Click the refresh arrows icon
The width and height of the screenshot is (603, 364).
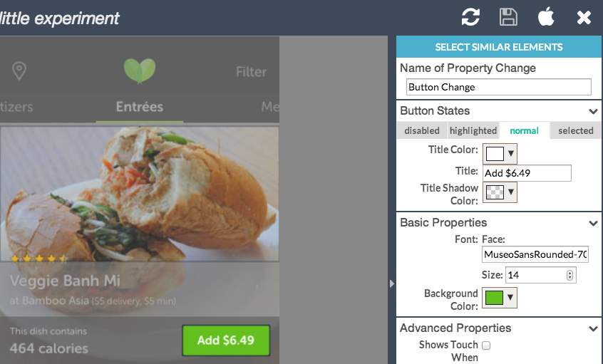click(x=470, y=17)
